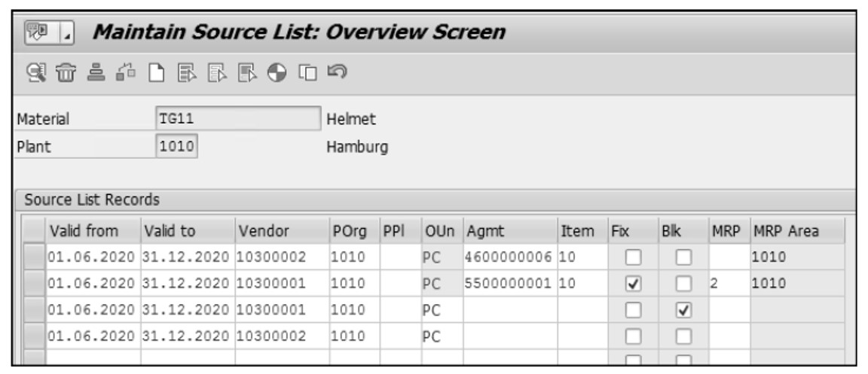868x374 pixels.
Task: Select blocked vendor 10300001 row via row selector
Action: click(x=34, y=310)
